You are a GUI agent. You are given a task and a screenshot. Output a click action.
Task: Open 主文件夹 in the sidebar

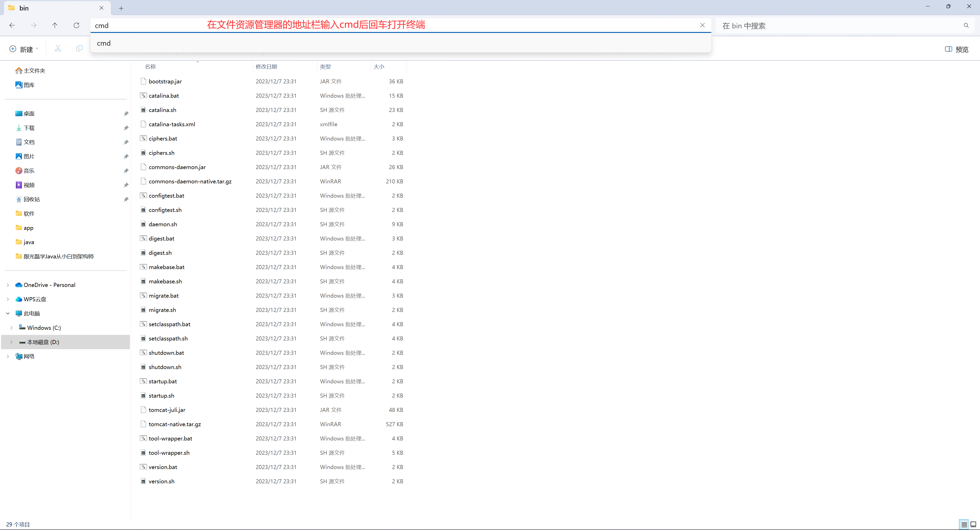(30, 71)
